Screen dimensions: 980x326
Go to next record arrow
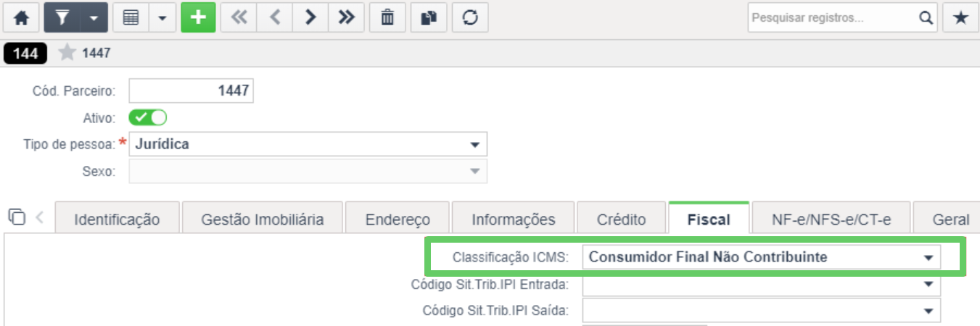[x=310, y=18]
